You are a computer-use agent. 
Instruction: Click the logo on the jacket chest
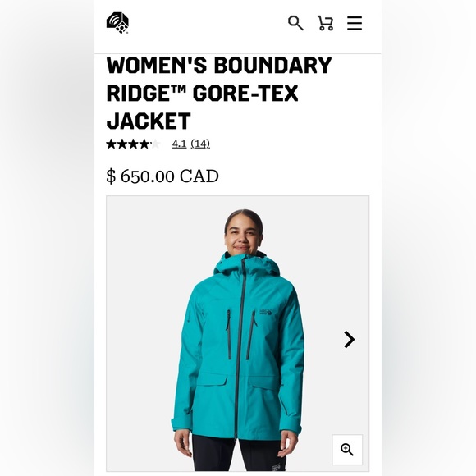(x=266, y=313)
